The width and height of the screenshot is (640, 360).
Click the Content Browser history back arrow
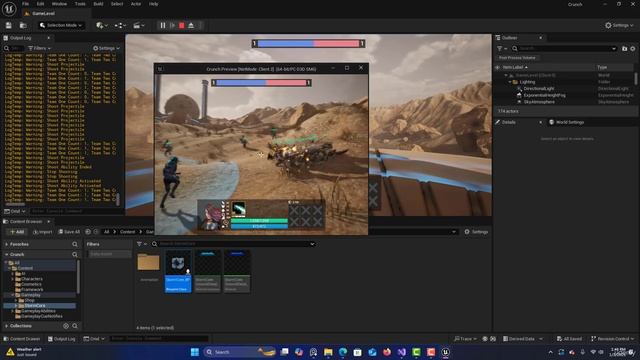pyautogui.click(x=88, y=232)
